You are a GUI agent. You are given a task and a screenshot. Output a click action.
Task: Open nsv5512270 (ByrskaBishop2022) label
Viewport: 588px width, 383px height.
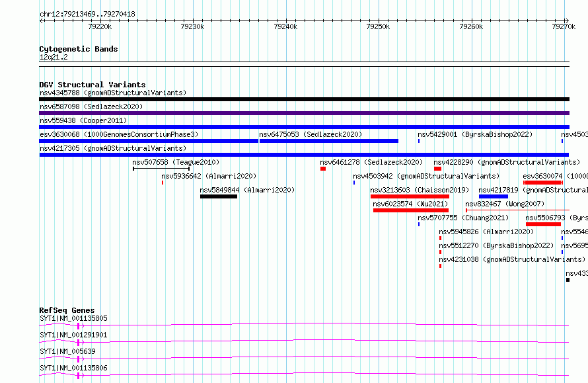click(496, 245)
